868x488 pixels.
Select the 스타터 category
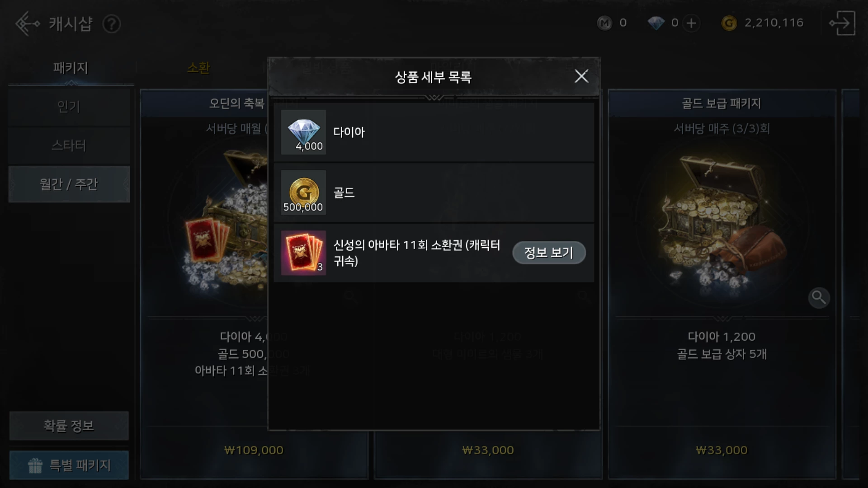pyautogui.click(x=69, y=145)
